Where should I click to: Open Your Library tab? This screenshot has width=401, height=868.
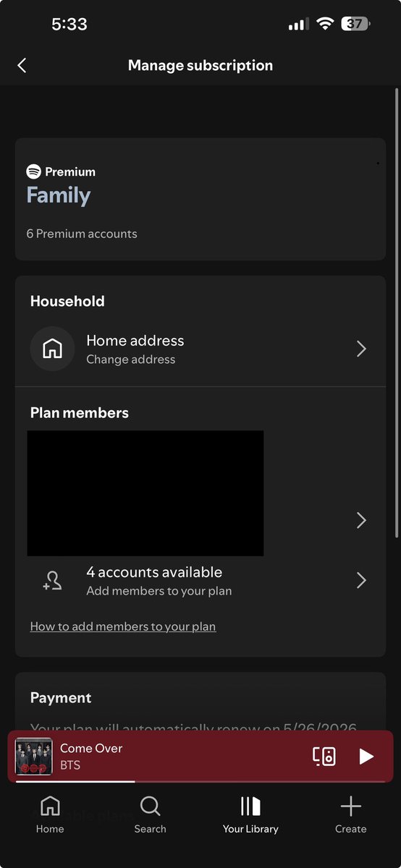250,814
